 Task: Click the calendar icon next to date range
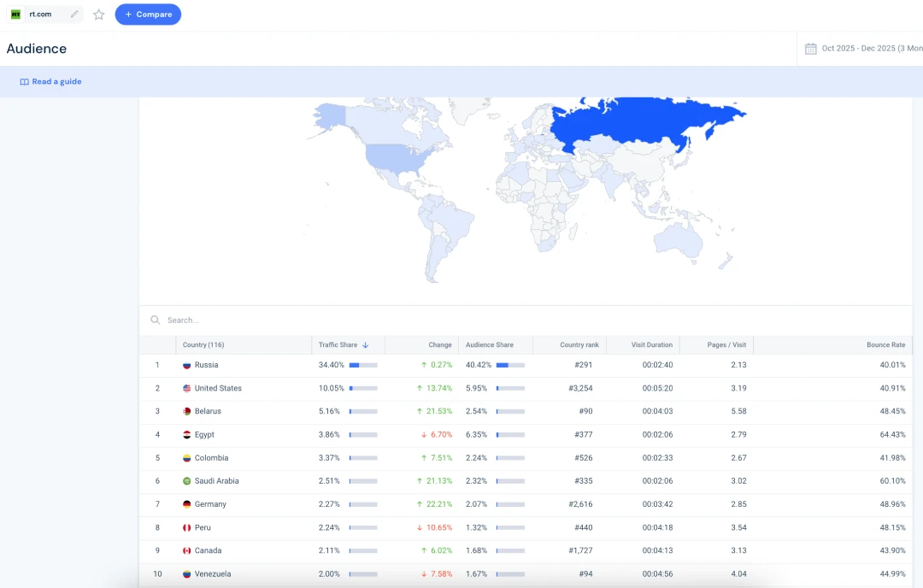click(x=810, y=49)
